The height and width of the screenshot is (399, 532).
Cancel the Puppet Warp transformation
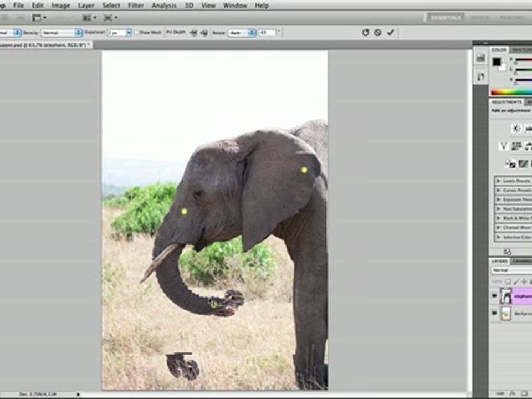click(377, 33)
